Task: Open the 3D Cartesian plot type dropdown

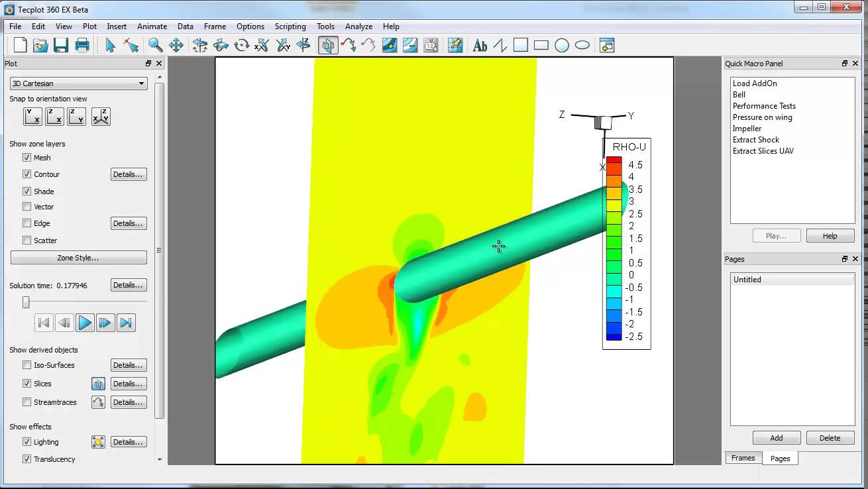Action: click(78, 83)
